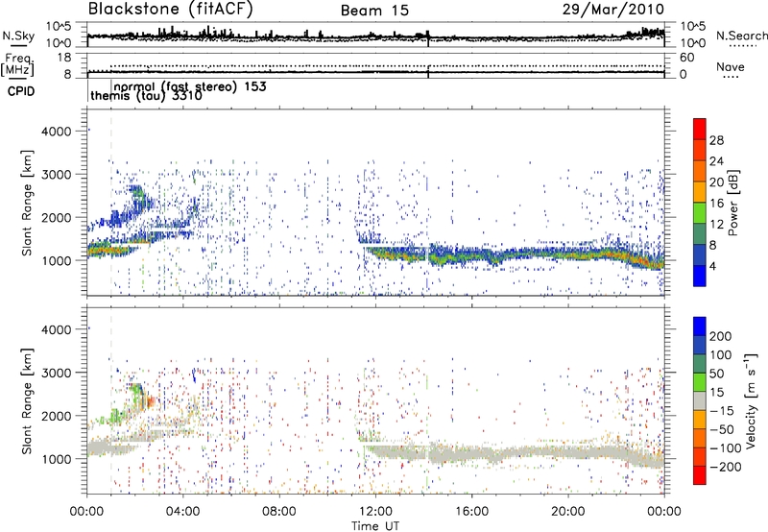Select the 'Freq. [MHz]' axis label
This screenshot has height=532, width=768.
click(x=17, y=65)
